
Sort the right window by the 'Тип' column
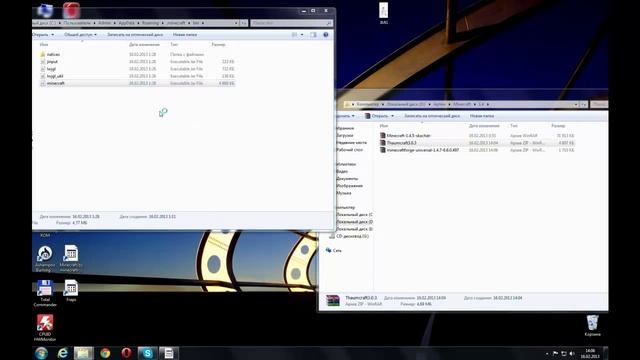513,126
